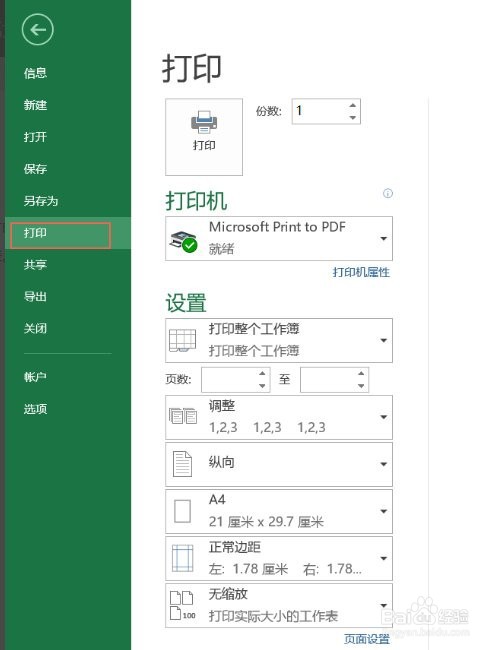Select 打开 in the sidebar
Image resolution: width=498 pixels, height=650 pixels.
click(35, 137)
